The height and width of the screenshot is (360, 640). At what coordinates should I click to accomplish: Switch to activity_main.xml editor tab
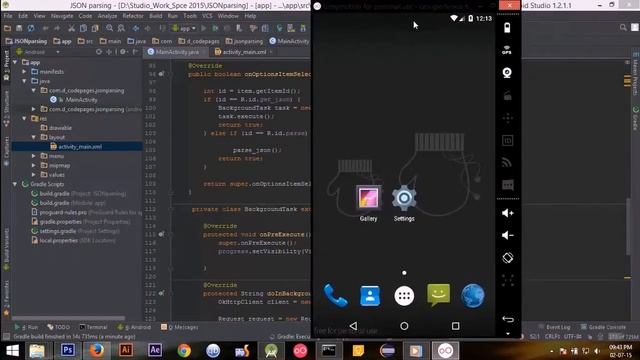(x=243, y=52)
